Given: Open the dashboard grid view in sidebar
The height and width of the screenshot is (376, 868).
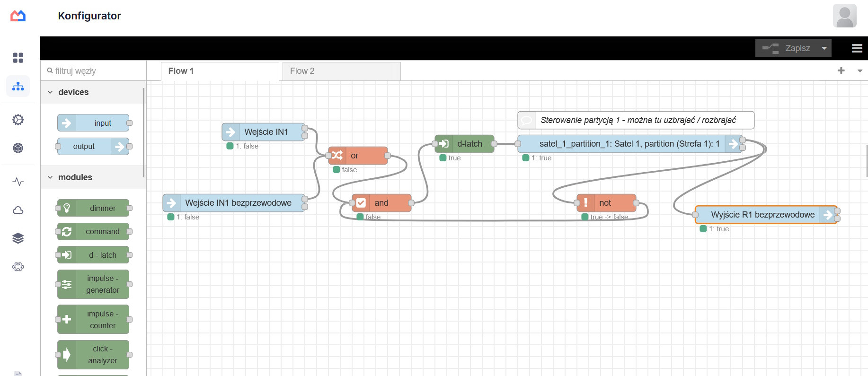Looking at the screenshot, I should pyautogui.click(x=18, y=58).
